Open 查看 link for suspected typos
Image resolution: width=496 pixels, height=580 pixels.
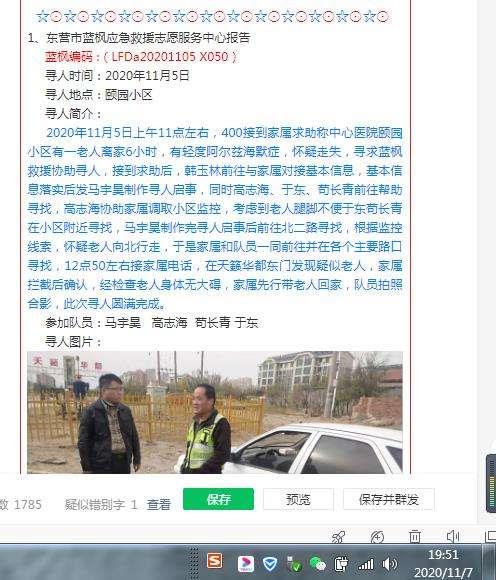(159, 504)
